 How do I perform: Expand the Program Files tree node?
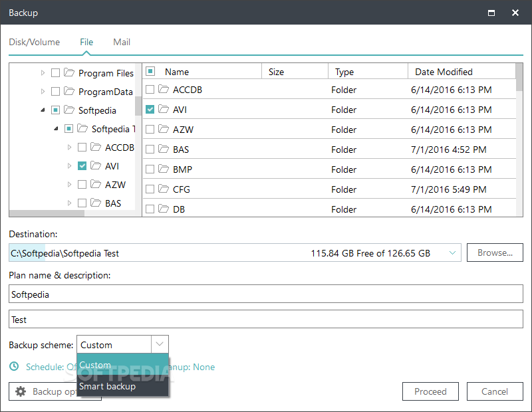point(43,73)
